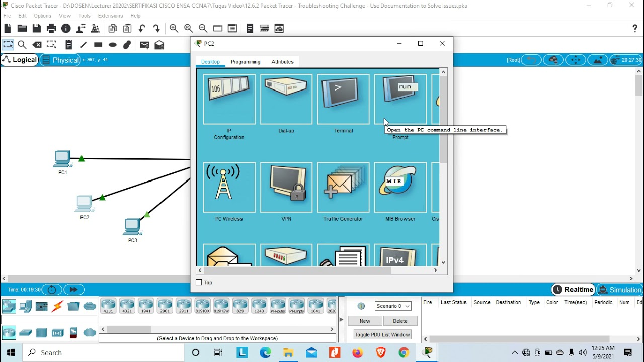Screen dimensions: 644x362
Task: Open the Dial-up utility
Action: [x=286, y=99]
